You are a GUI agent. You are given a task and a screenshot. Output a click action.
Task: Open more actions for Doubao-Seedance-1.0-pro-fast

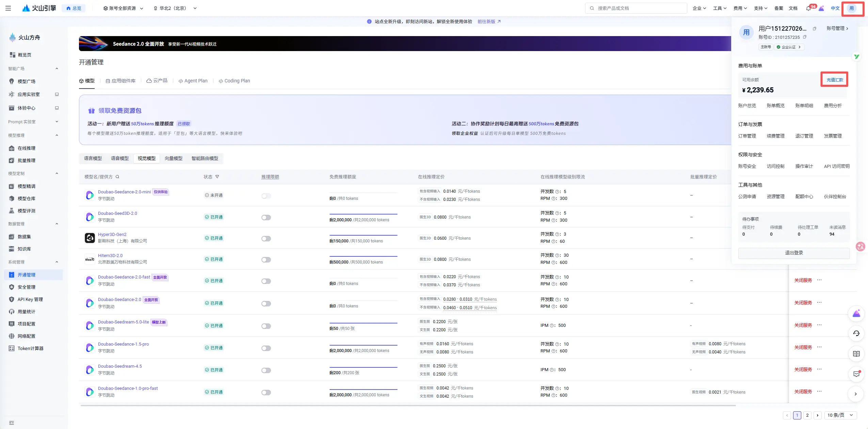pos(819,391)
